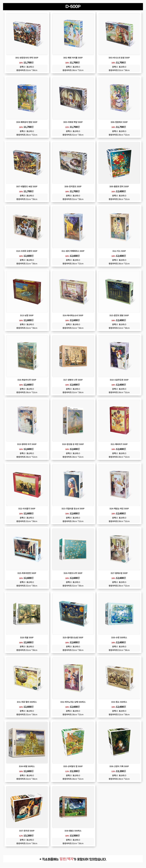Select the D20 Woman with Parasol puzzle
Screen dimensions: 146x868
tap(73, 420)
